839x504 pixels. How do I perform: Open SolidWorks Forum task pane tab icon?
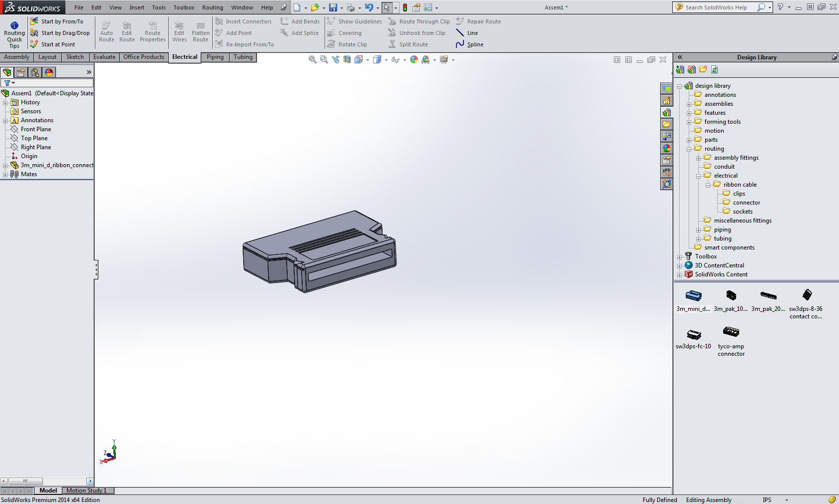point(667,88)
